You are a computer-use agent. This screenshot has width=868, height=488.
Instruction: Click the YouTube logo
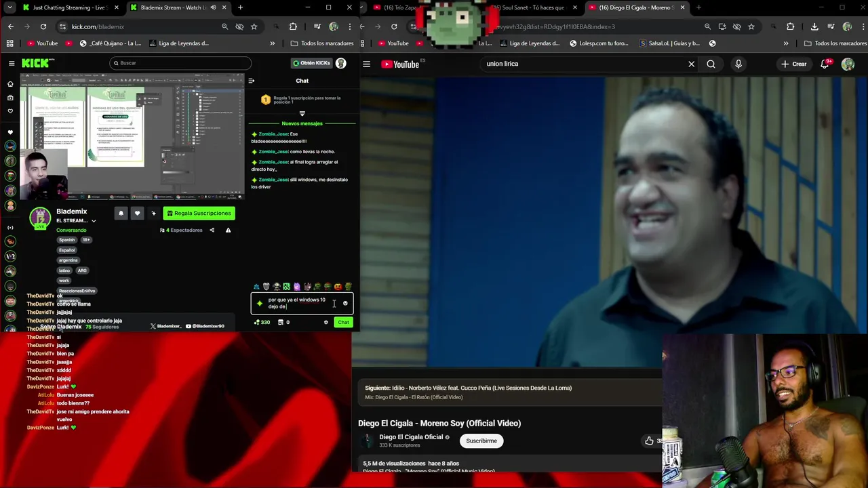coord(401,64)
